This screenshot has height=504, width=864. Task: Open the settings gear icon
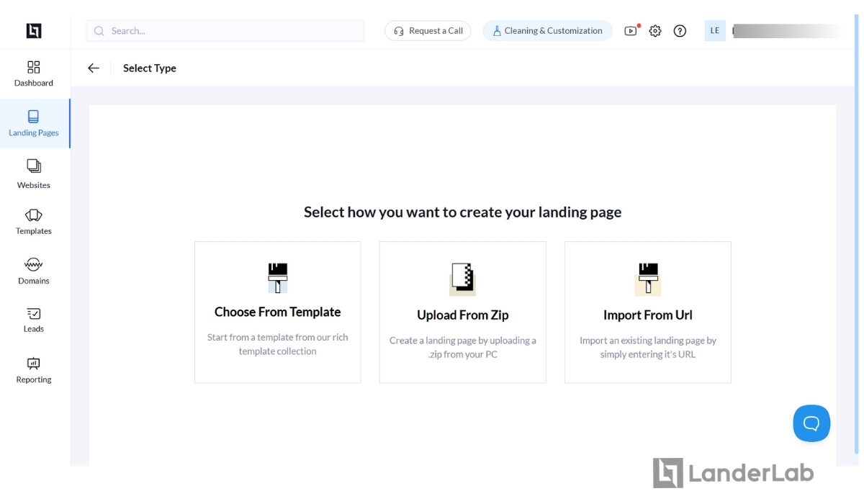(x=655, y=31)
